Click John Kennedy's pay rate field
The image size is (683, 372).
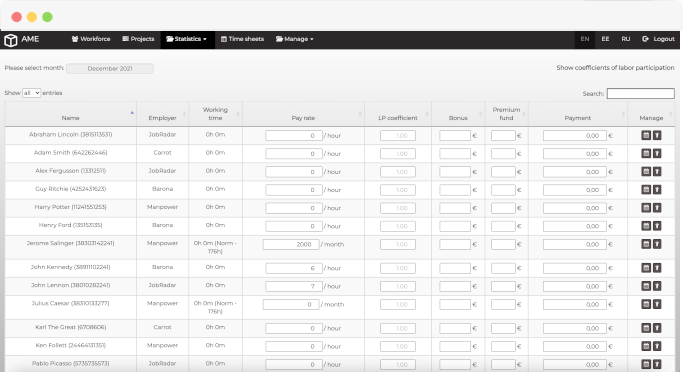(x=294, y=268)
